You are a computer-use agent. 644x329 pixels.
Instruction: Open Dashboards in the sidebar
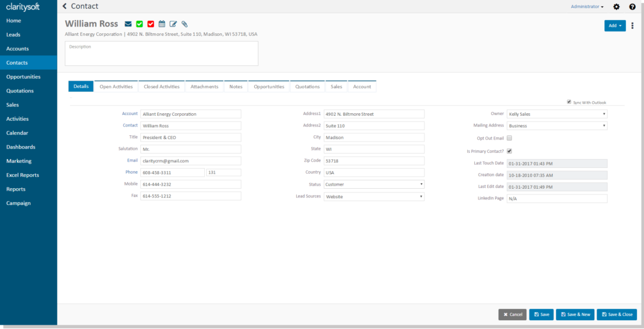pos(28,147)
